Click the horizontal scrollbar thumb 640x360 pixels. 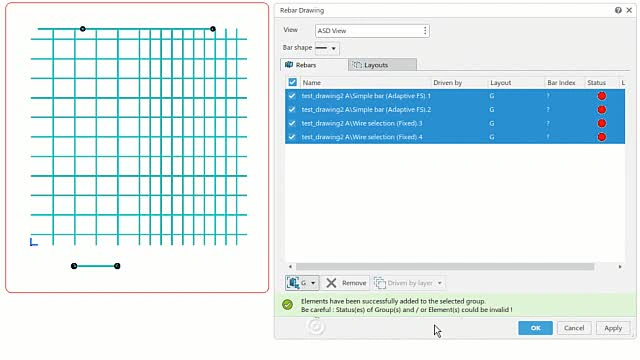coord(445,267)
